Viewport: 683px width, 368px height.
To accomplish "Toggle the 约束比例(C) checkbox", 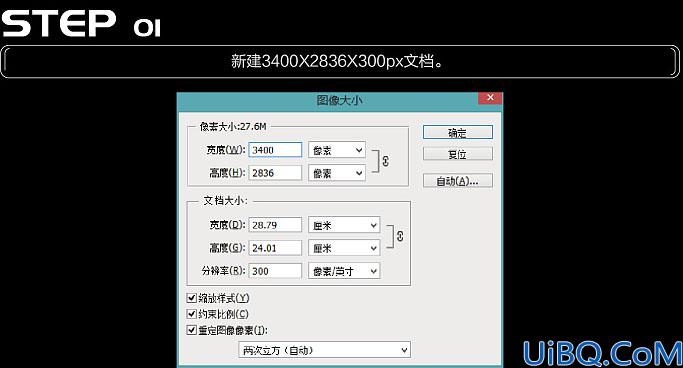I will pyautogui.click(x=191, y=314).
